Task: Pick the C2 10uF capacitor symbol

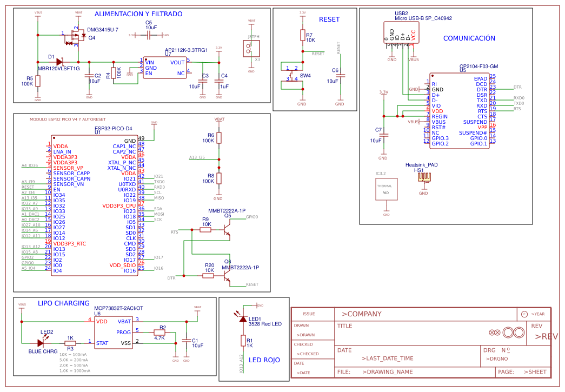Action: [x=89, y=76]
